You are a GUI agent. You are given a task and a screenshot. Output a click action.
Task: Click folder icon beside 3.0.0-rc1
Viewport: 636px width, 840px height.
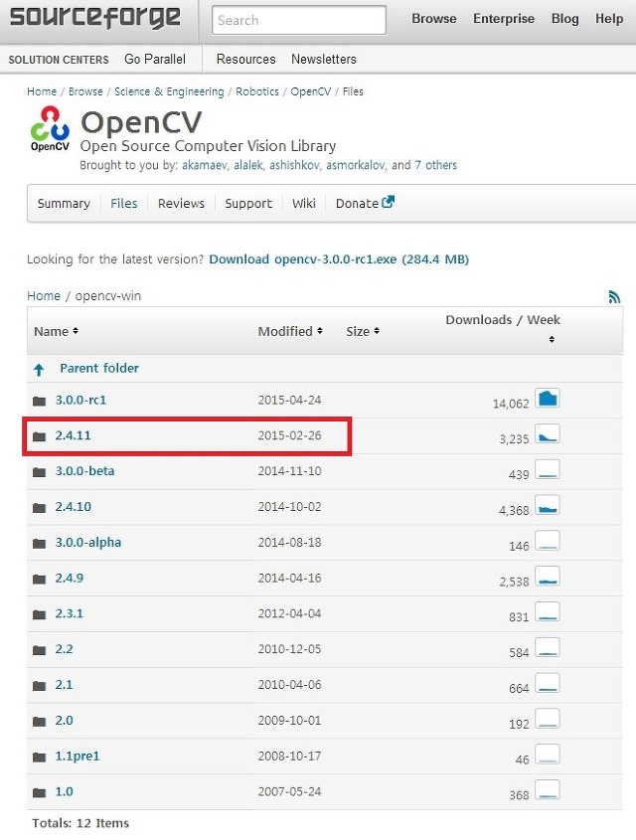[39, 401]
